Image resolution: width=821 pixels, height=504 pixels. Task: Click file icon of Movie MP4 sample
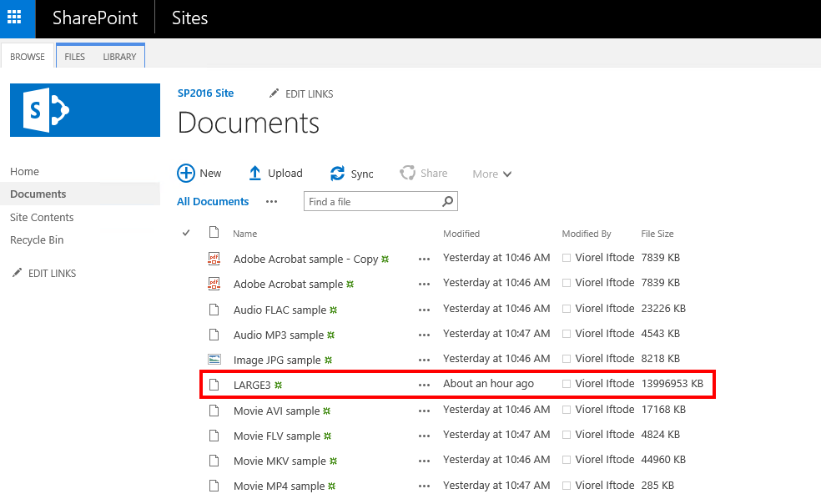214,486
